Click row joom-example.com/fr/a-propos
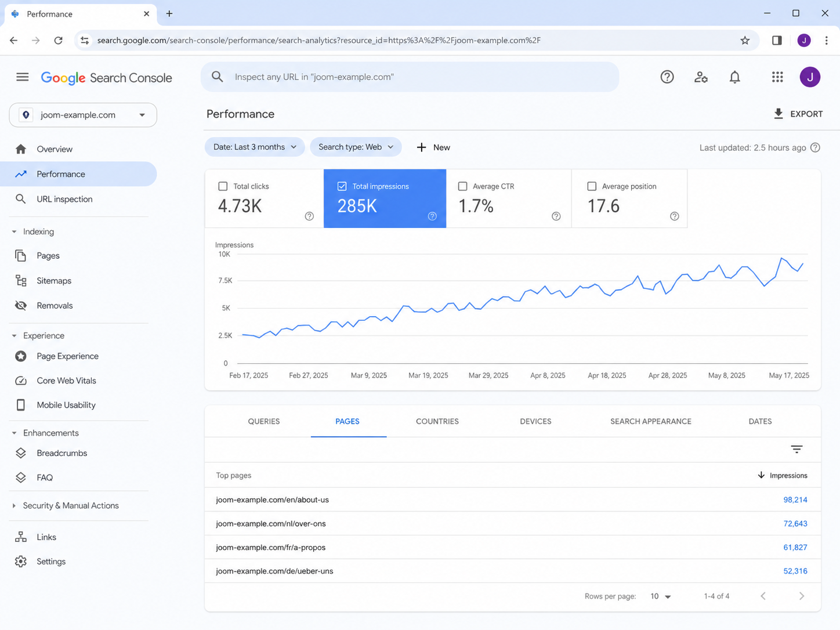This screenshot has height=630, width=840. [512, 547]
